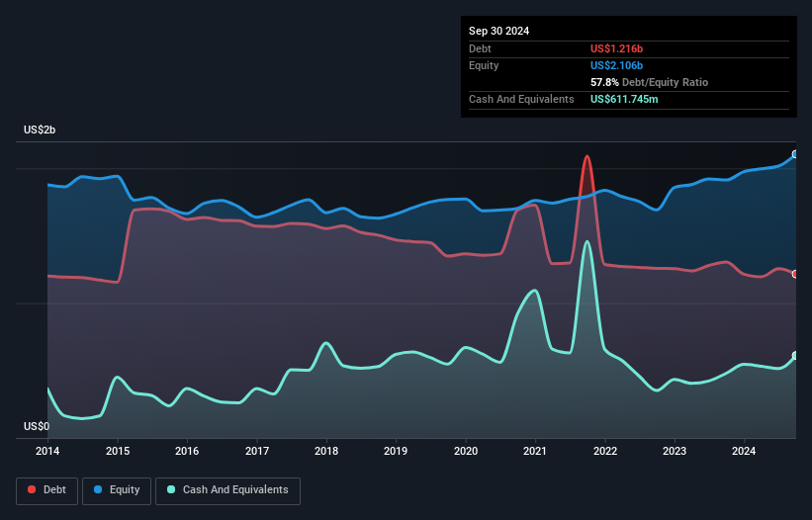Click the teal Cash endpoint marker
The width and height of the screenshot is (812, 520).
795,356
